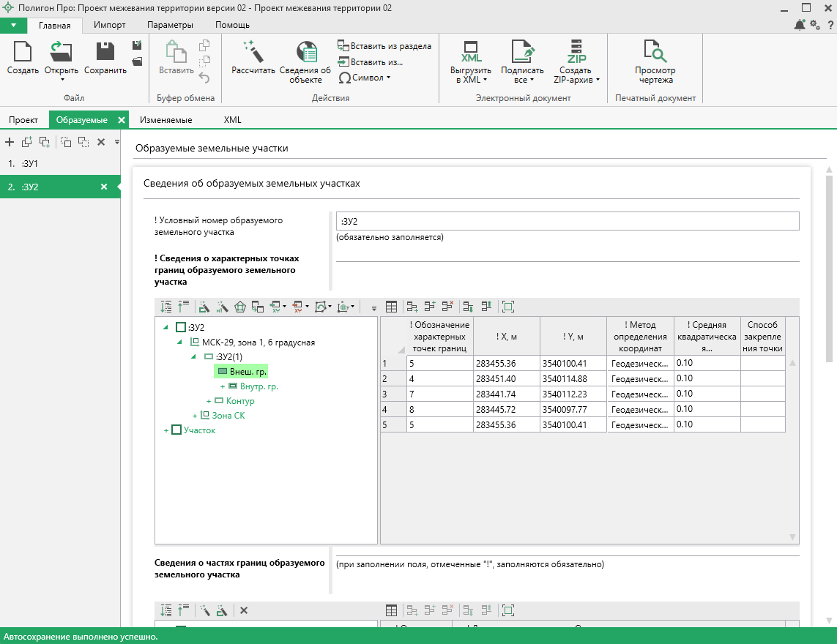Open Сведения об объекте
The height and width of the screenshot is (644, 837).
[x=305, y=53]
